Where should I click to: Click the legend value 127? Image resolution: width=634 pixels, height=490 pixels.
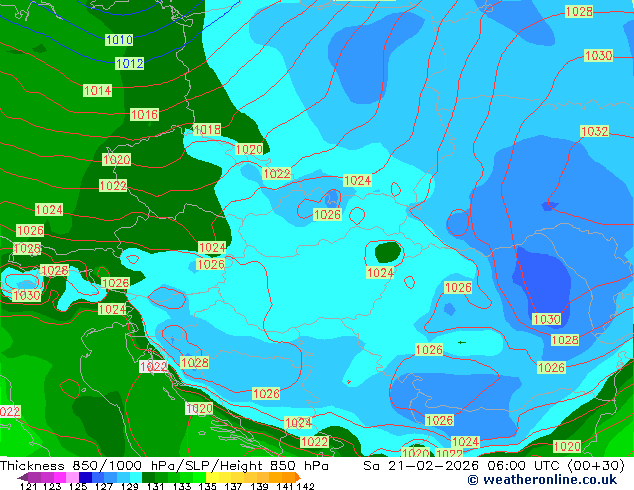point(104,486)
